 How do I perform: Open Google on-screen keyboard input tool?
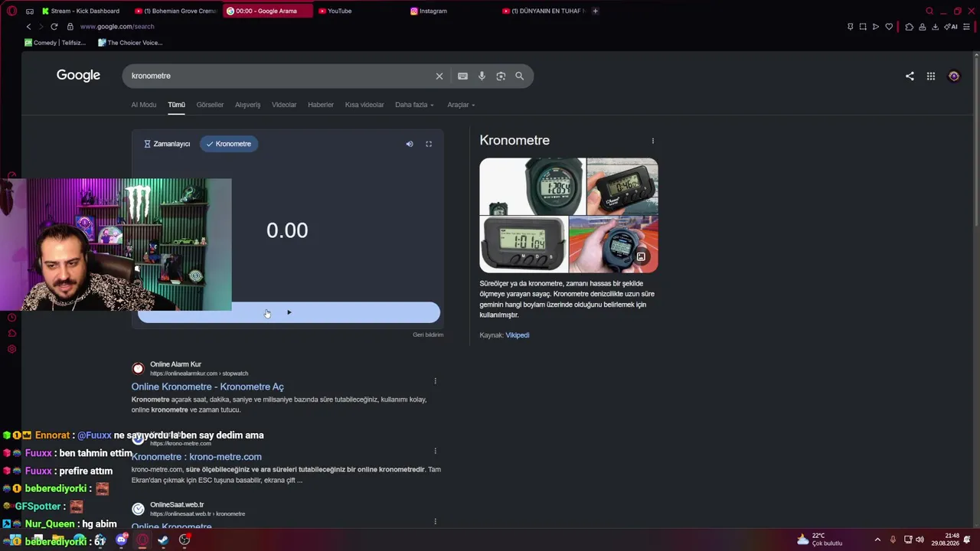(x=462, y=76)
